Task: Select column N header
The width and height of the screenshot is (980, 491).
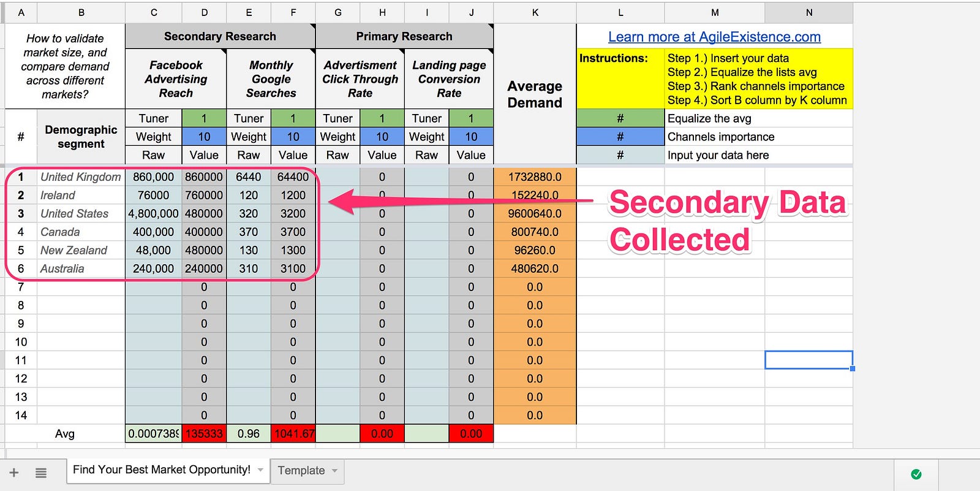Action: coord(809,12)
